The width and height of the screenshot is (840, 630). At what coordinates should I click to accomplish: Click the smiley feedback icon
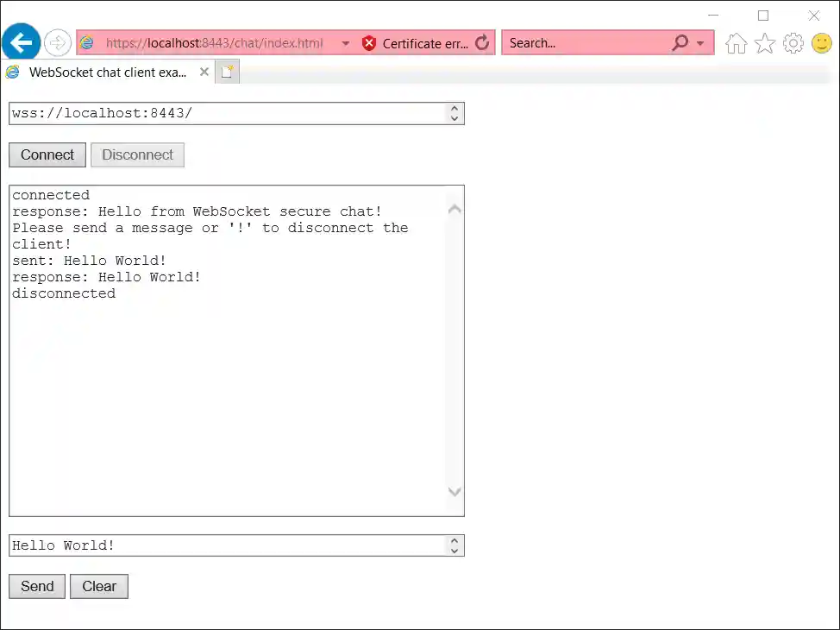(x=821, y=42)
